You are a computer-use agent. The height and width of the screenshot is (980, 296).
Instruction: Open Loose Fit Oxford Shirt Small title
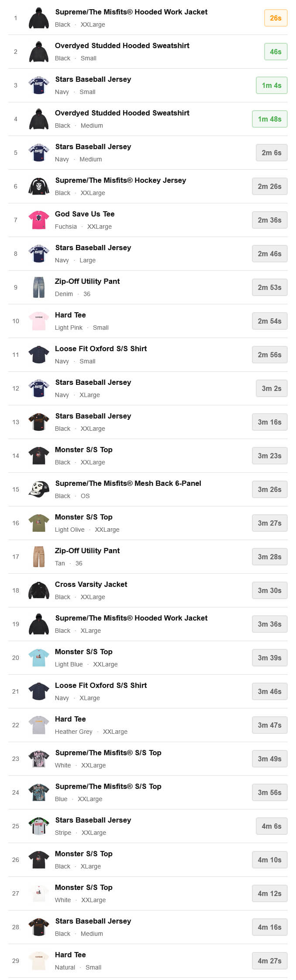pos(100,349)
